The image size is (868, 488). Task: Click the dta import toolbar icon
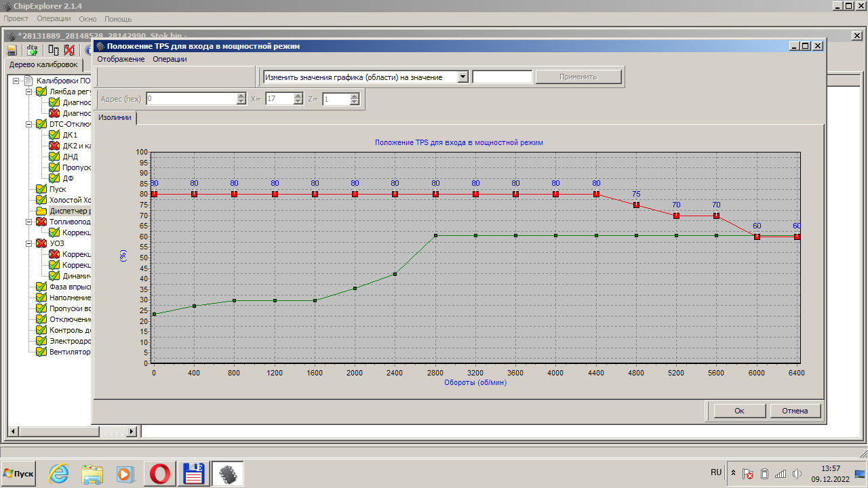point(32,50)
